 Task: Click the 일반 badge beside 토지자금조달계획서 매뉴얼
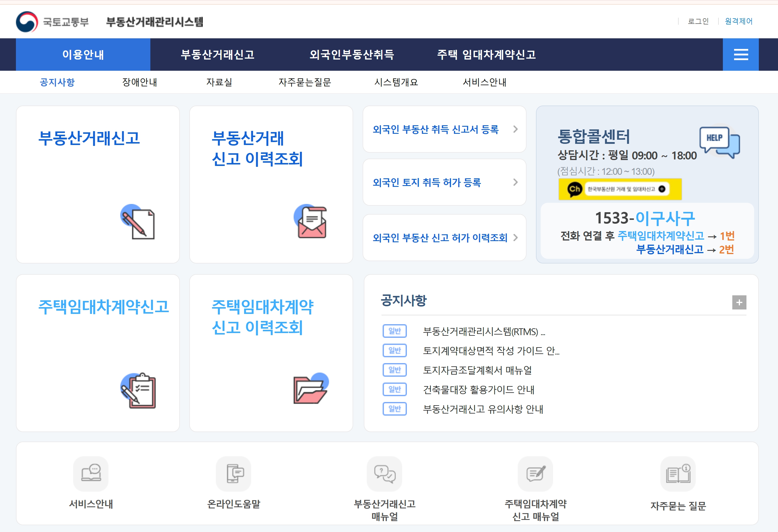tap(395, 370)
